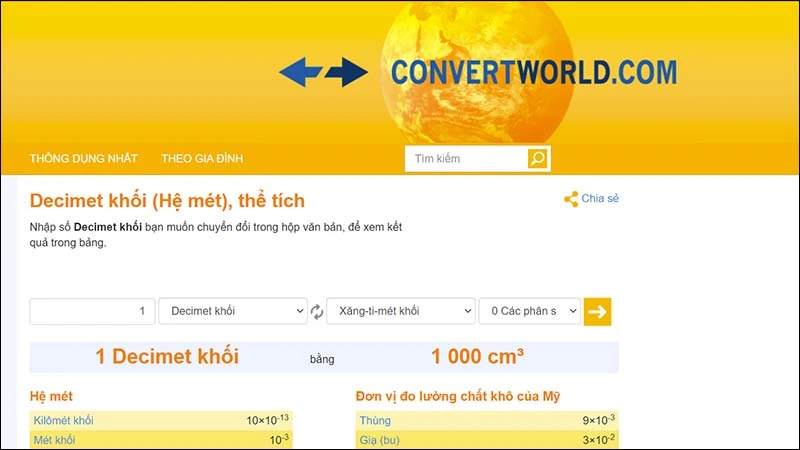
Task: Swap units with the circular arrows icon
Action: click(x=317, y=312)
